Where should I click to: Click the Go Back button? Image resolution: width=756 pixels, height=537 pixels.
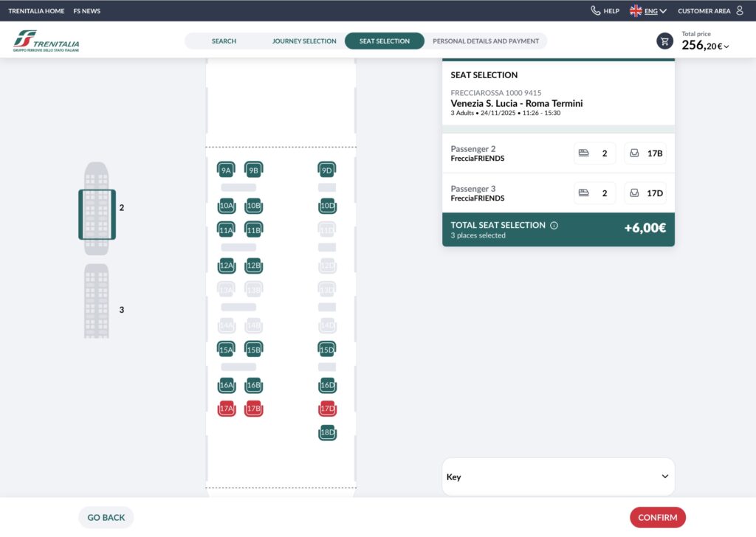(106, 518)
